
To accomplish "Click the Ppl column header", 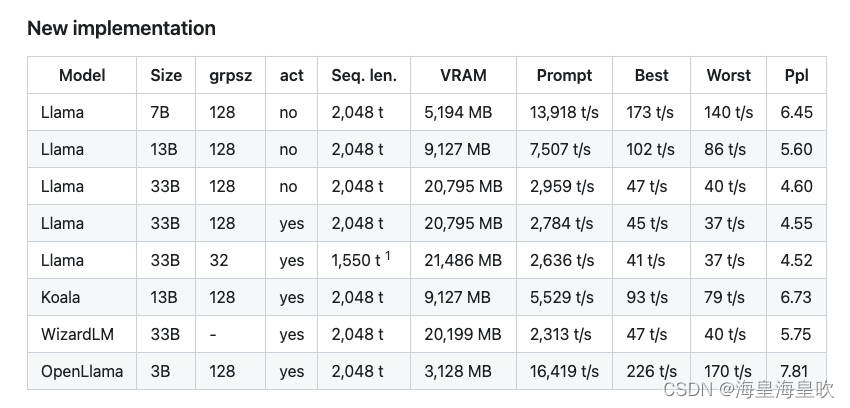I will [797, 75].
